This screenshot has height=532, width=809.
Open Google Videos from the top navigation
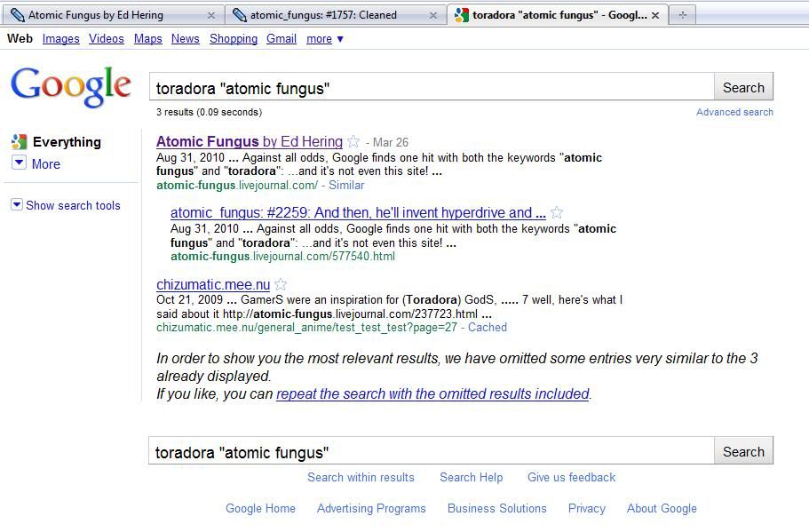[107, 39]
